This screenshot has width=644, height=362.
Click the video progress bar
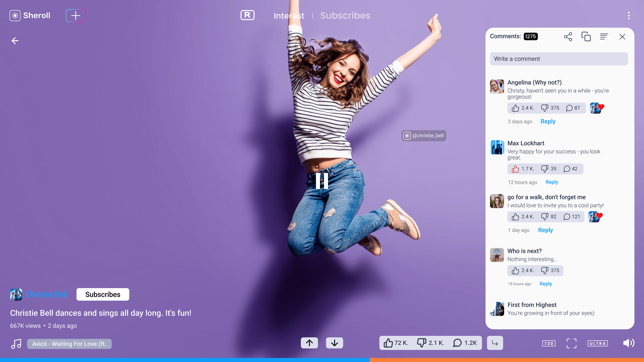[322, 360]
